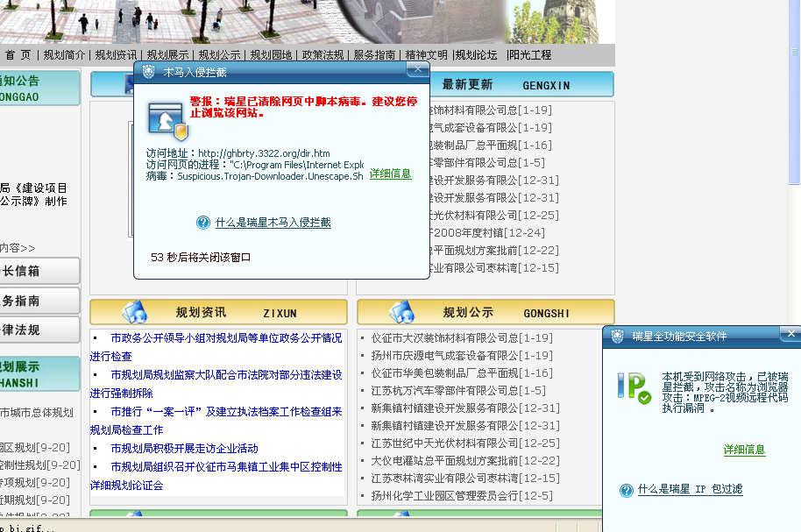Click the browser vertical scrollbar thumb
The width and height of the screenshot is (801, 532).
(794, 92)
